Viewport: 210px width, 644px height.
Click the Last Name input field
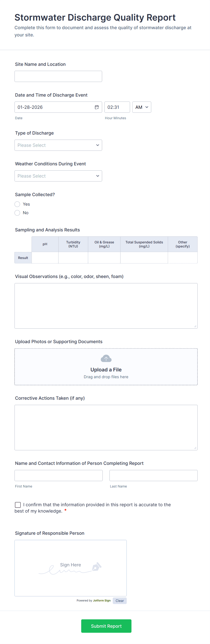tap(153, 475)
